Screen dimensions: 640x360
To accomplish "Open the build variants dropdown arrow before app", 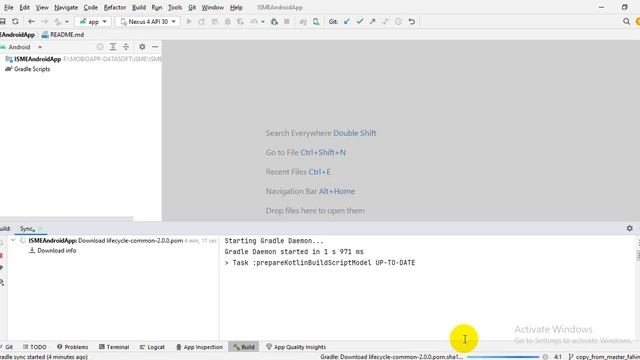I will pos(67,22).
